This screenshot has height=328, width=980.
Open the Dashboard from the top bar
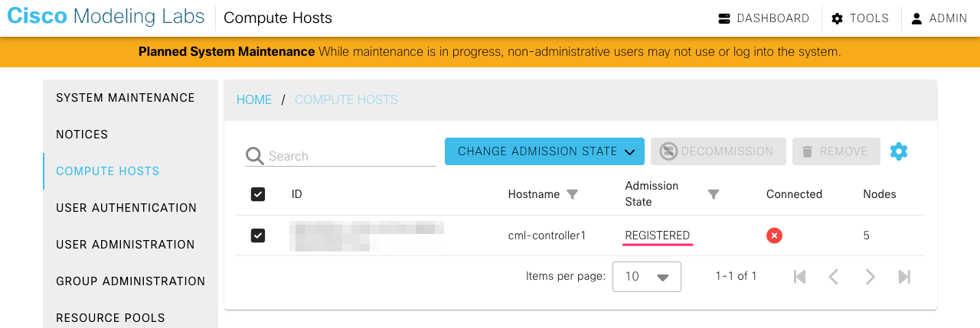(x=763, y=18)
